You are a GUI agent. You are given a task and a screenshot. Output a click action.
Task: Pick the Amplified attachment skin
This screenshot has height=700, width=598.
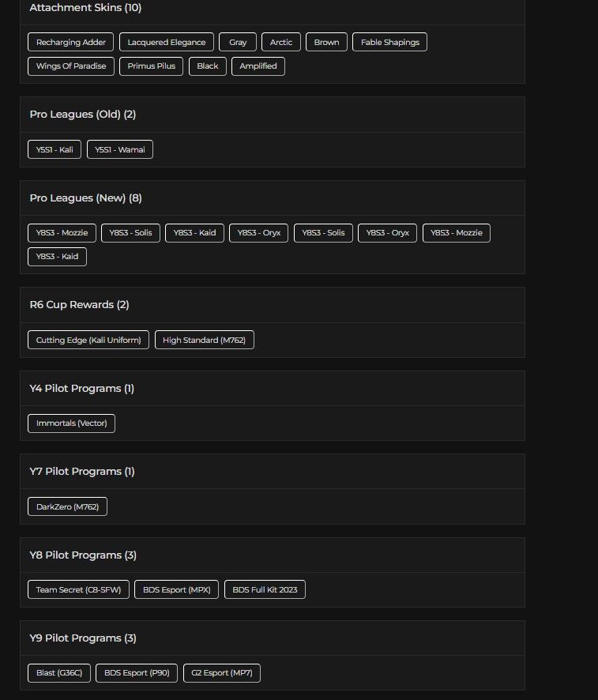[258, 66]
